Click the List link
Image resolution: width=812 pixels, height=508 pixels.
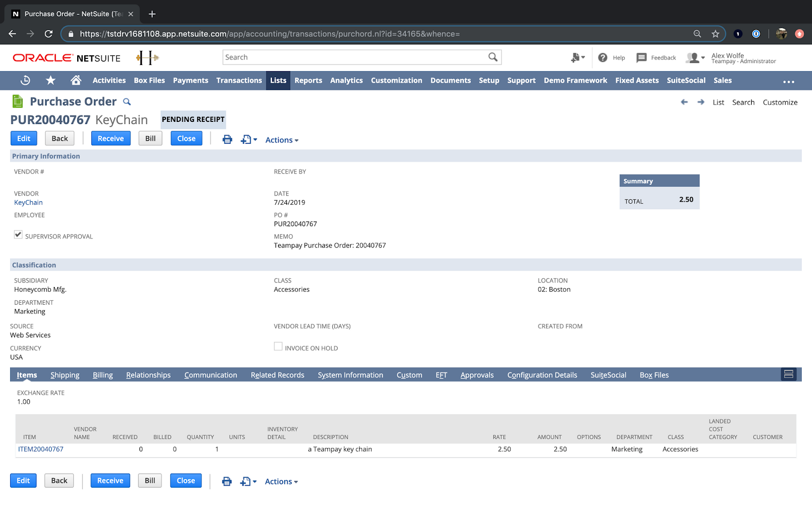click(718, 102)
